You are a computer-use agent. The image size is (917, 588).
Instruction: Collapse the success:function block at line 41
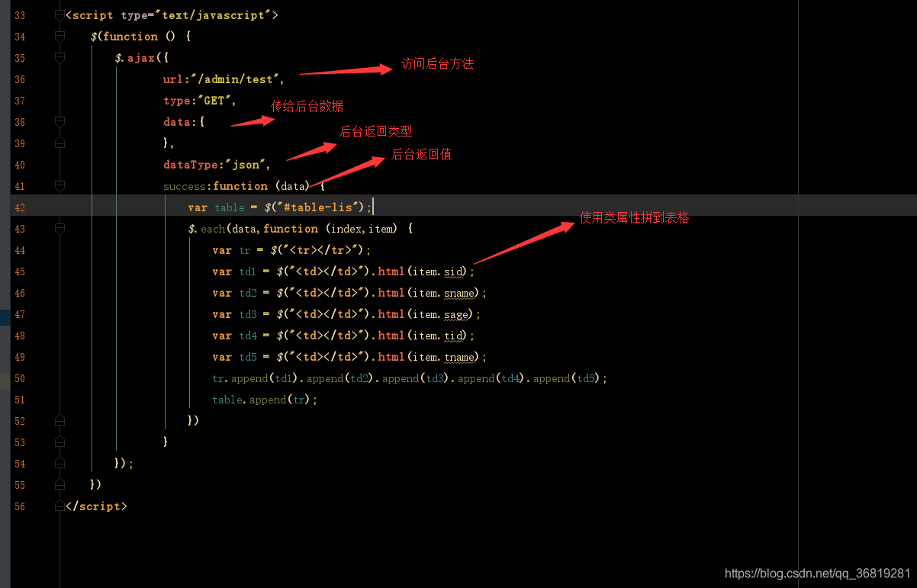click(x=60, y=186)
